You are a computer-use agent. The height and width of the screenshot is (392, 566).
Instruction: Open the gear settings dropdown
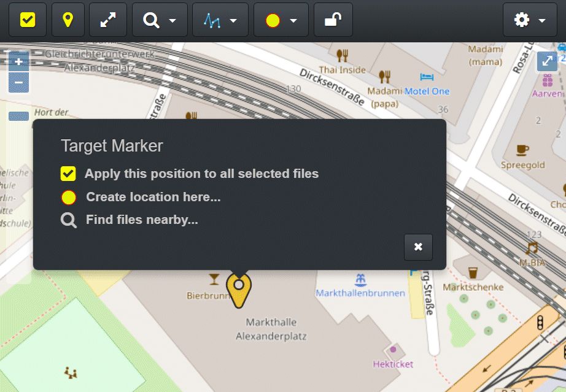pos(530,20)
